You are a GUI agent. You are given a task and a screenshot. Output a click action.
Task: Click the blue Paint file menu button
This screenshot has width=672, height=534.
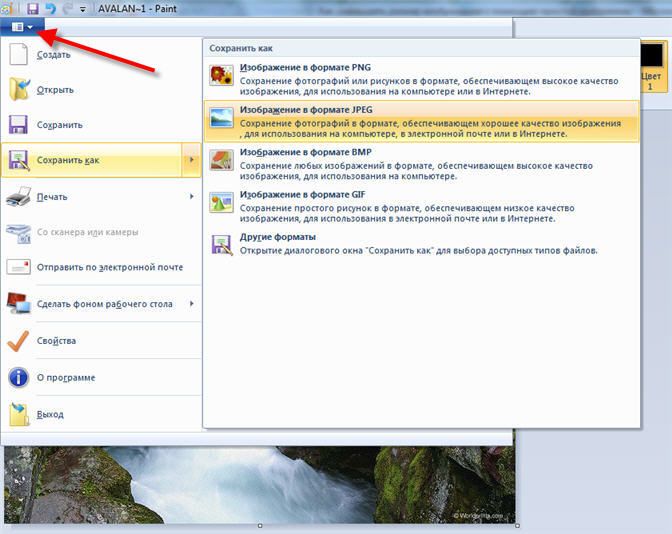tap(22, 27)
